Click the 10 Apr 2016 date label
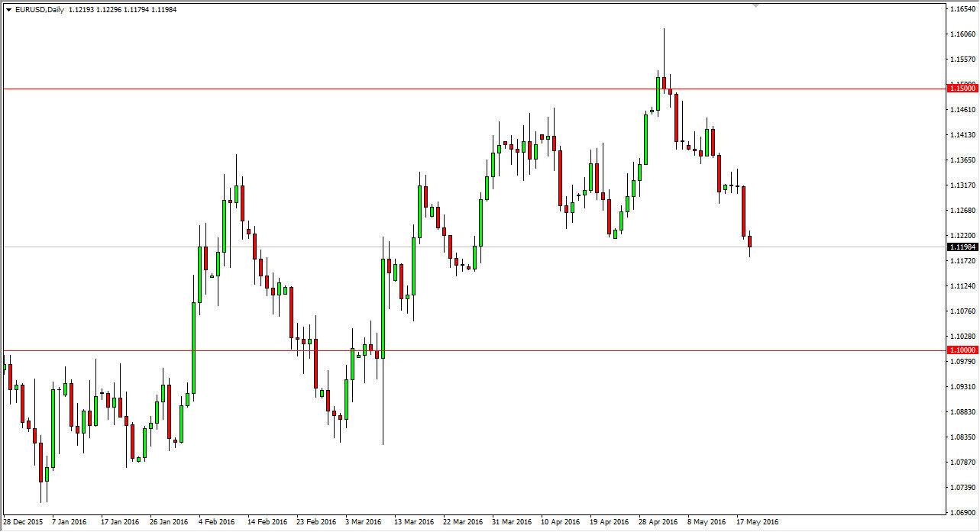Viewport: 980px width, 532px height. 561,523
